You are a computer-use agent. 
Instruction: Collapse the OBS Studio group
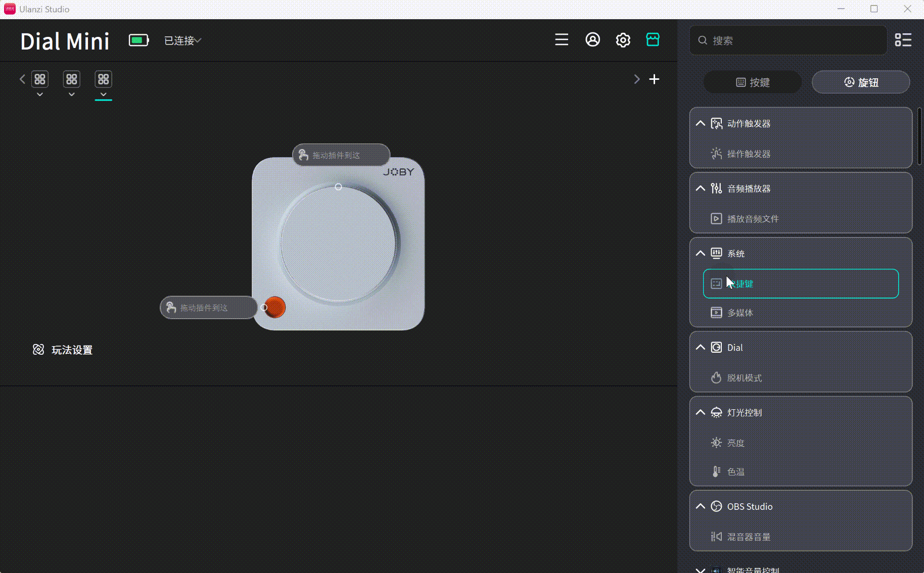[x=700, y=506]
